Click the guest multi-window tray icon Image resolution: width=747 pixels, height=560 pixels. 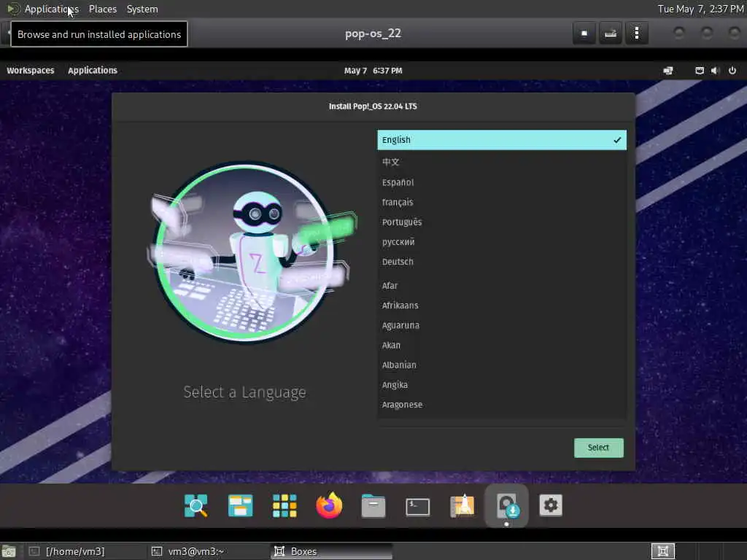pos(668,71)
